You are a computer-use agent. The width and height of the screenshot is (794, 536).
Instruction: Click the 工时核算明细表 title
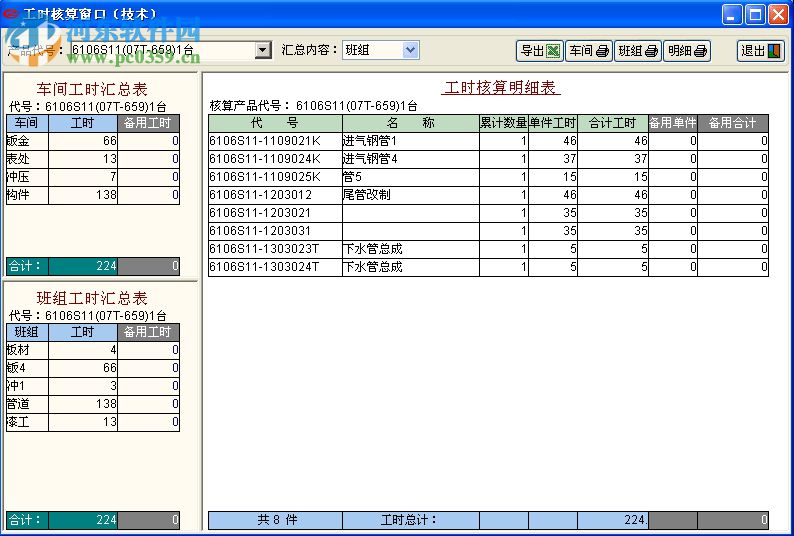501,88
